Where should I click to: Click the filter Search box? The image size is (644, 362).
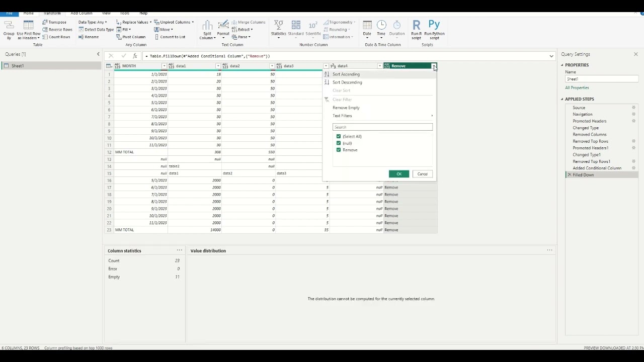pos(382,127)
